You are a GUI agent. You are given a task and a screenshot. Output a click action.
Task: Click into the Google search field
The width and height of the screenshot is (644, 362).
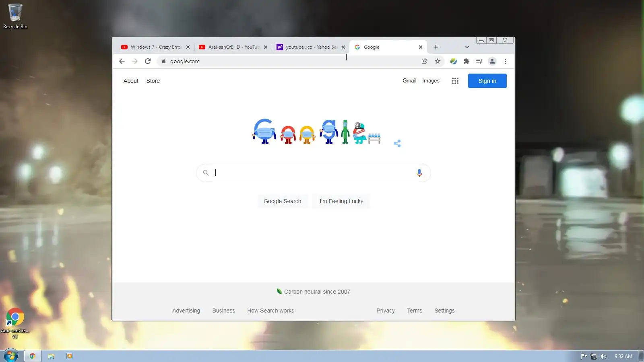[x=313, y=173]
